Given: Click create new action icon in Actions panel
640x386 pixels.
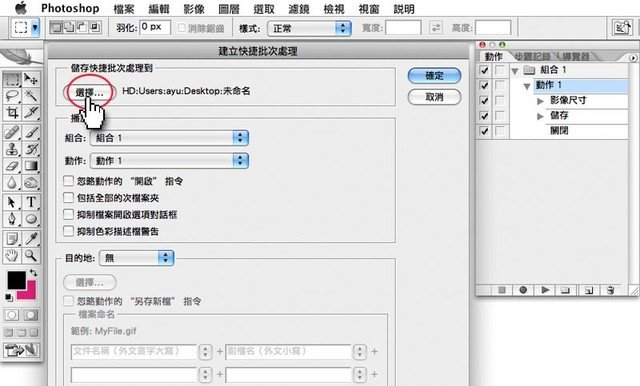Looking at the screenshot, I should tap(589, 290).
